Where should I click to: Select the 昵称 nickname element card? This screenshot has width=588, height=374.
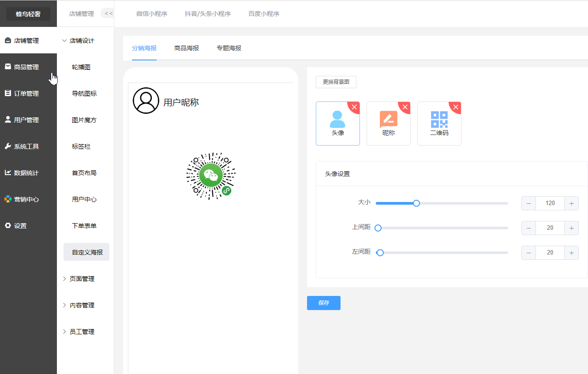click(x=389, y=123)
